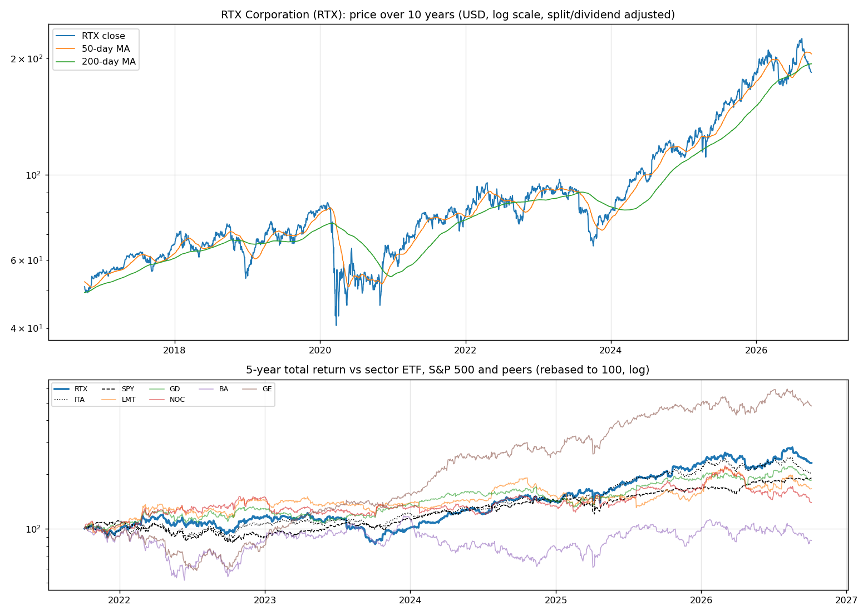Click the 2024 tick label on the upper chart
Viewport: 868px width, 615px height.
coord(611,350)
